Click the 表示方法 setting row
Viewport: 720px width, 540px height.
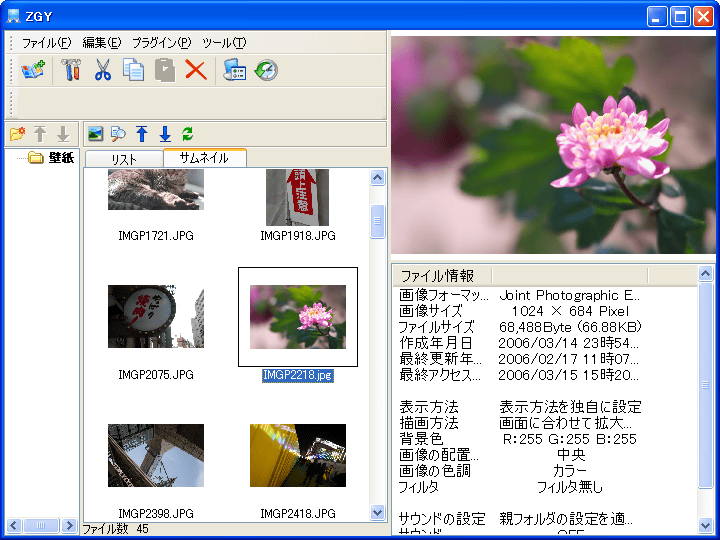520,407
